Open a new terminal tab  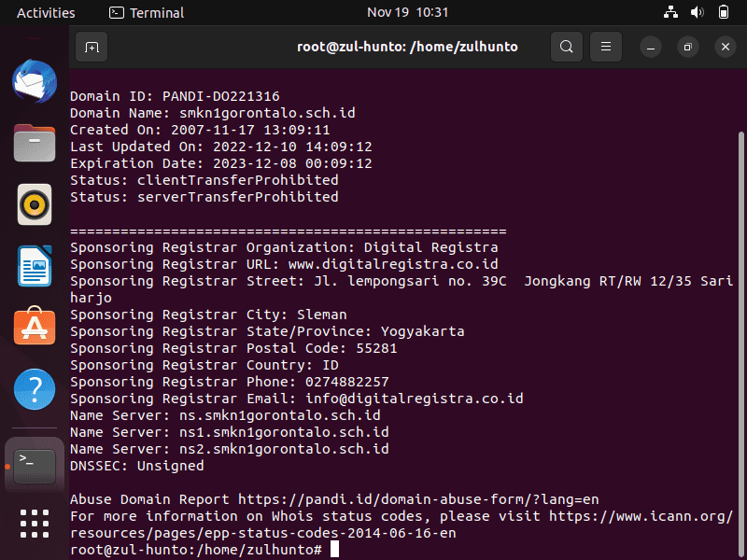coord(92,47)
